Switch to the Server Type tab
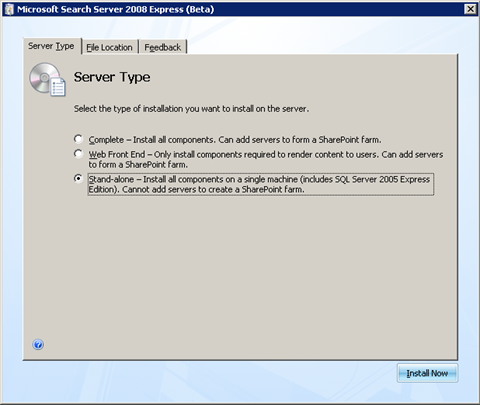The height and width of the screenshot is (405, 480). (52, 46)
